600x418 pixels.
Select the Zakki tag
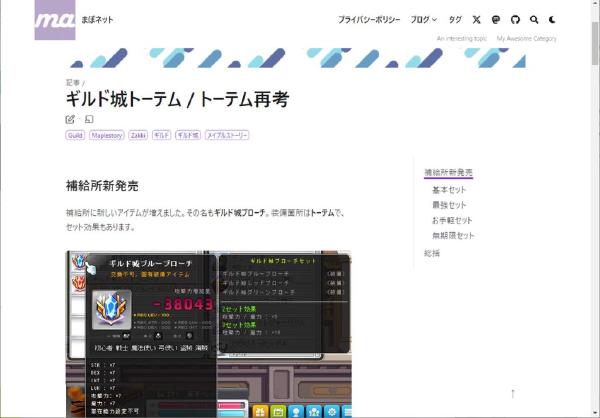click(x=137, y=135)
